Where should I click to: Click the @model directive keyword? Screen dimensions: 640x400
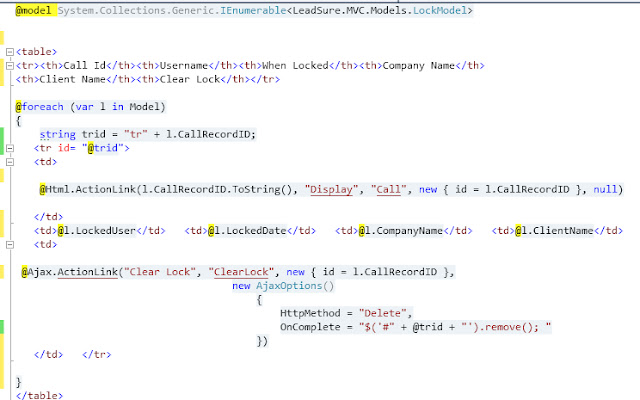point(33,10)
